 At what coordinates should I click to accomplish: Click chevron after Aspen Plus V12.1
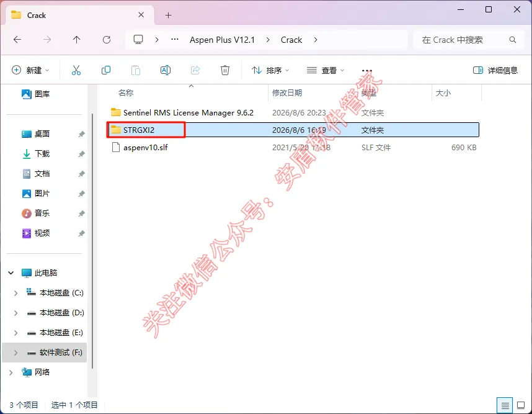[268, 40]
